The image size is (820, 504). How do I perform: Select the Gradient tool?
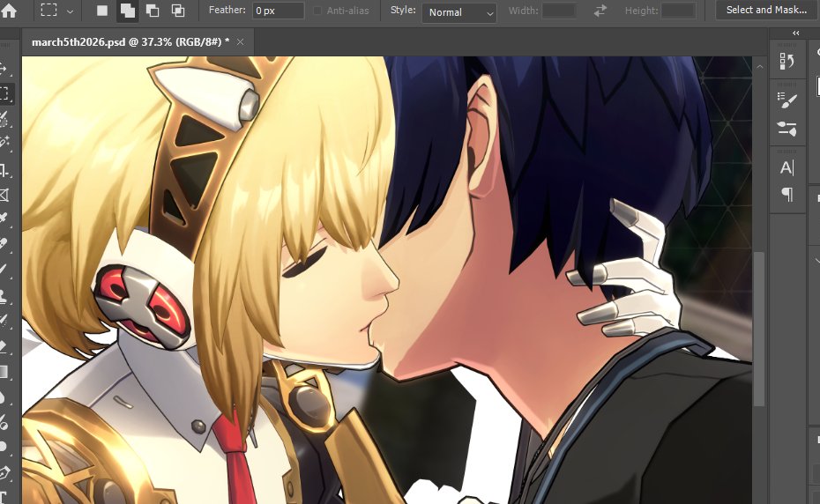[4, 372]
